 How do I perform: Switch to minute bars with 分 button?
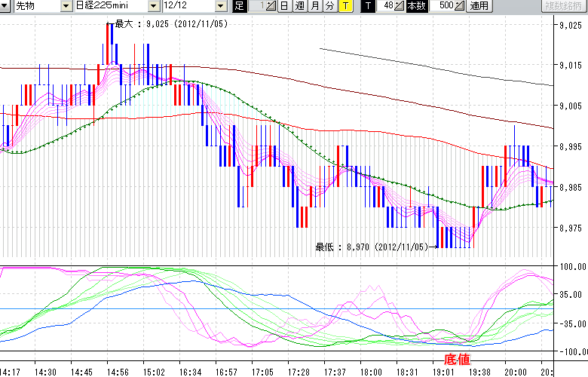tap(329, 6)
